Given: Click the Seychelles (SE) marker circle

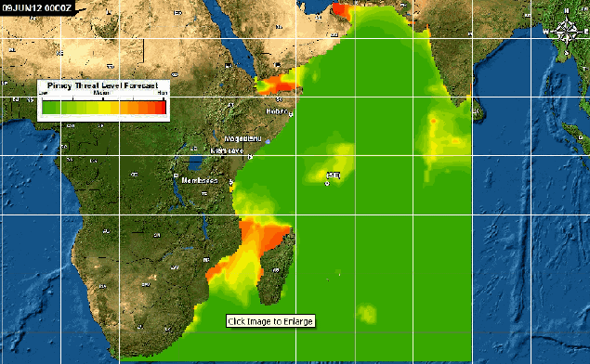Looking at the screenshot, I should click(327, 184).
